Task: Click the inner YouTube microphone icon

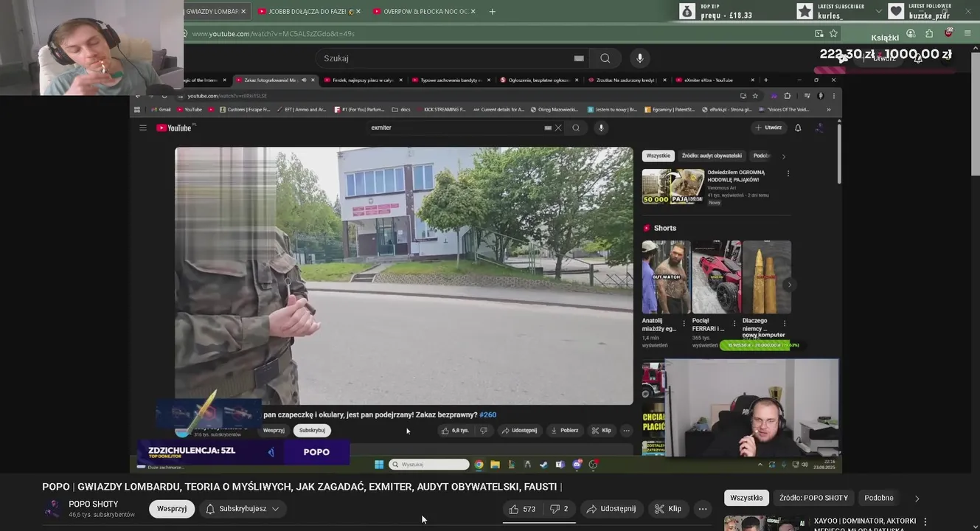Action: coord(601,128)
